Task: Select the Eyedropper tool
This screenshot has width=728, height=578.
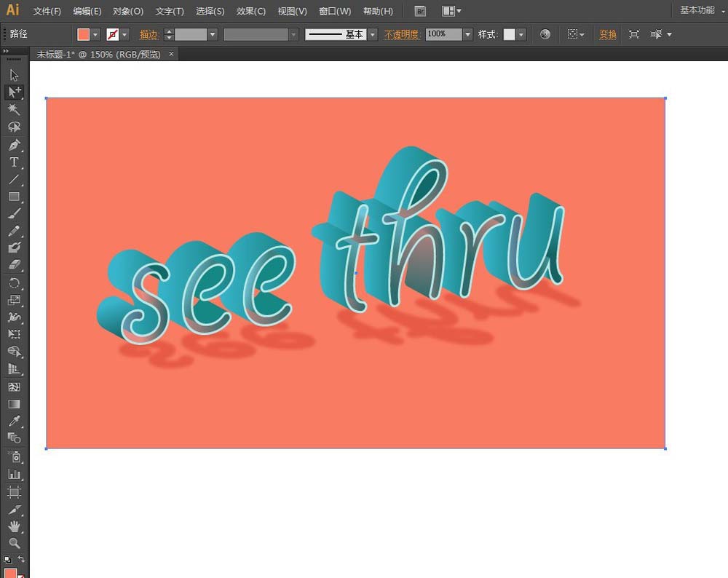Action: pos(14,421)
